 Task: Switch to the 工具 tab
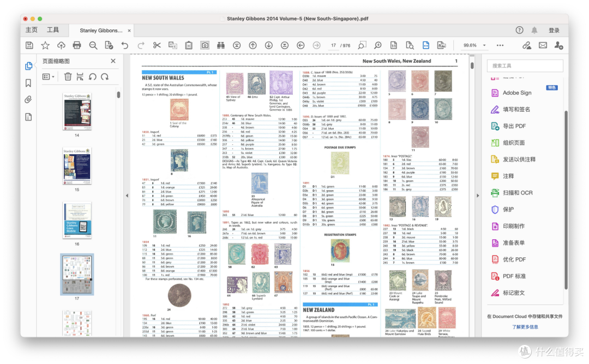[53, 30]
